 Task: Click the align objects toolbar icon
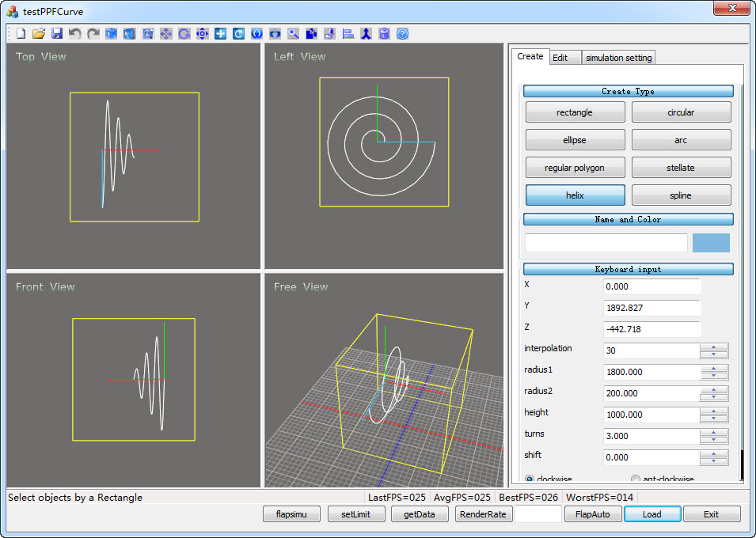pyautogui.click(x=348, y=33)
